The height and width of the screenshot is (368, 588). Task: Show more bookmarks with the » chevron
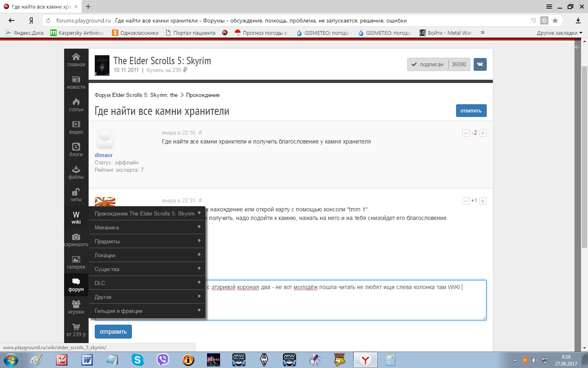click(483, 33)
